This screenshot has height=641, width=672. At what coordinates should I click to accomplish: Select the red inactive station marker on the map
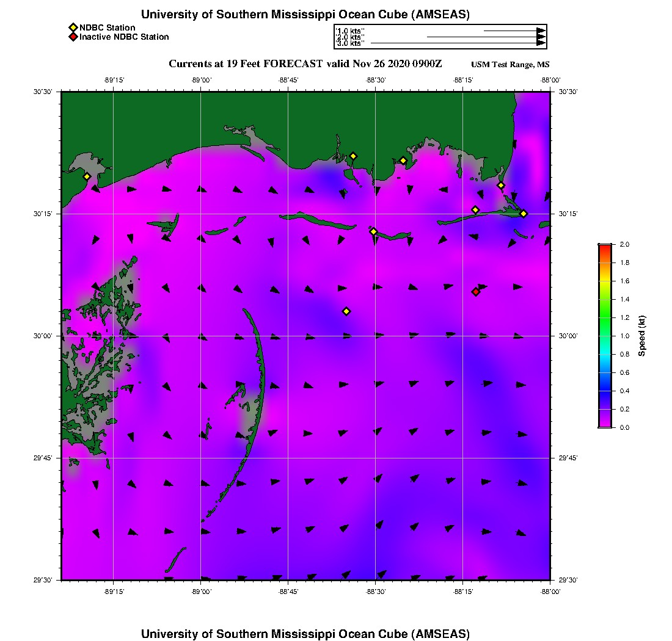click(476, 292)
